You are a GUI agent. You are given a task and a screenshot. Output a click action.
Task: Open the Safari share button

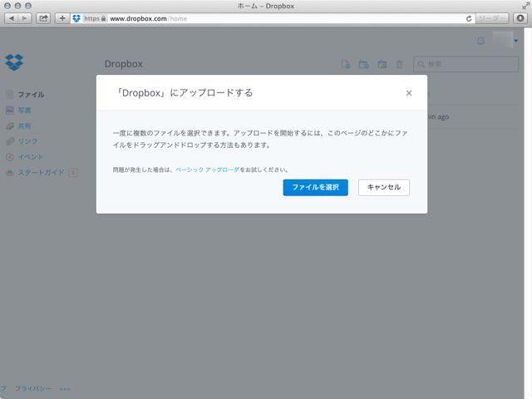click(43, 18)
